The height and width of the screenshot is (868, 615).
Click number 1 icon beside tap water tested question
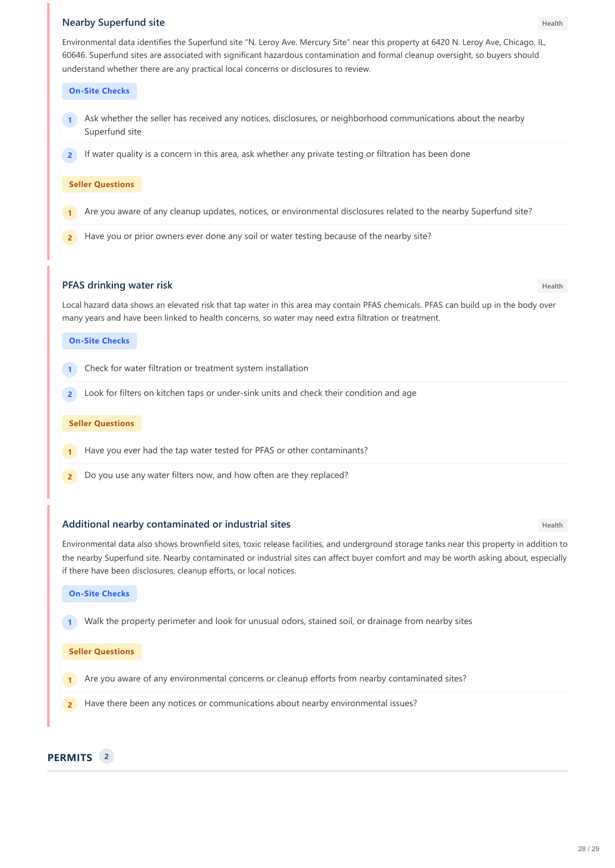point(70,452)
